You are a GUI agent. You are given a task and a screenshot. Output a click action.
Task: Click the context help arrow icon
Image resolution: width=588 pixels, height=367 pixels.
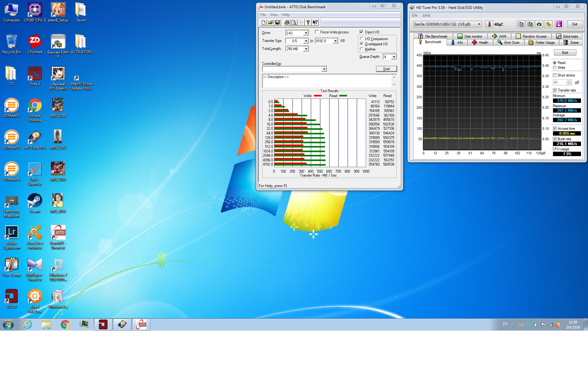315,22
